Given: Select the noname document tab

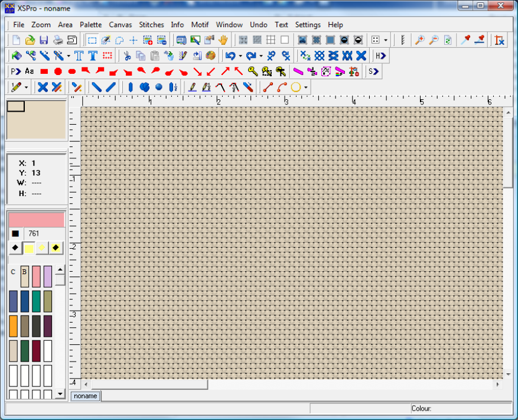Looking at the screenshot, I should tap(85, 396).
